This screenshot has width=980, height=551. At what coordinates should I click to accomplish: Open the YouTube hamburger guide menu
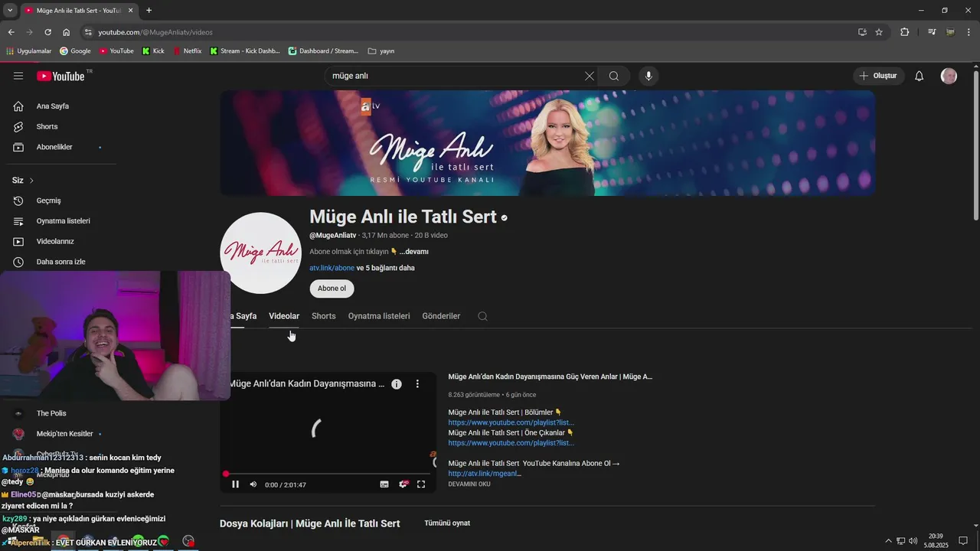pyautogui.click(x=18, y=76)
